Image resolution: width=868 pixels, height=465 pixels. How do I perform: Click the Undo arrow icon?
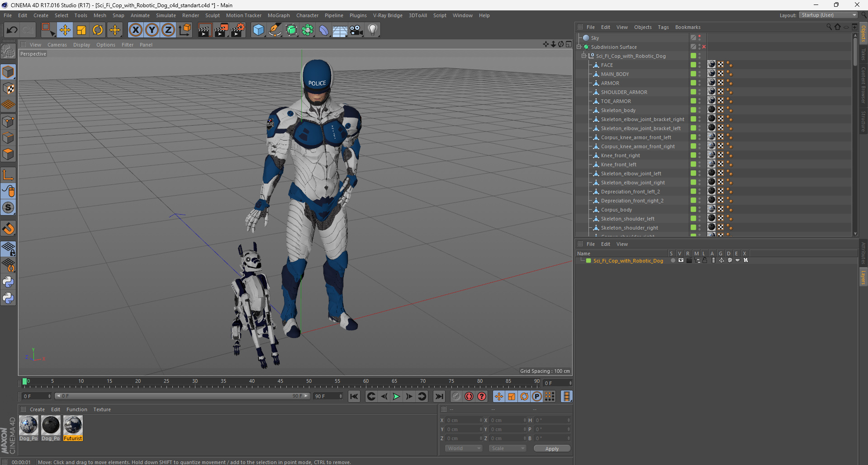click(x=12, y=30)
